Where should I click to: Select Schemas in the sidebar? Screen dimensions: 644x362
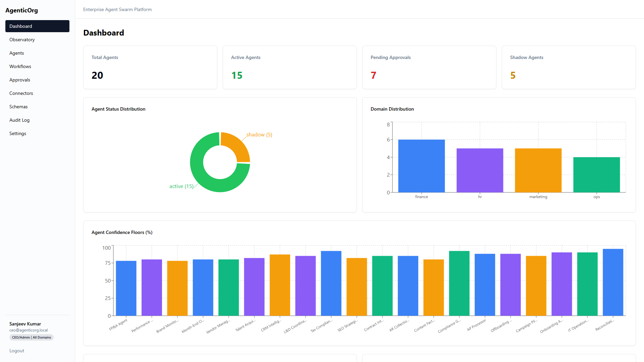click(18, 107)
